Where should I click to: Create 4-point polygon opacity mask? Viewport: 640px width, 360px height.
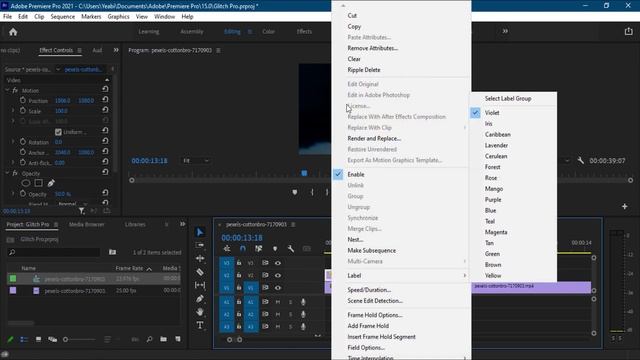click(38, 183)
